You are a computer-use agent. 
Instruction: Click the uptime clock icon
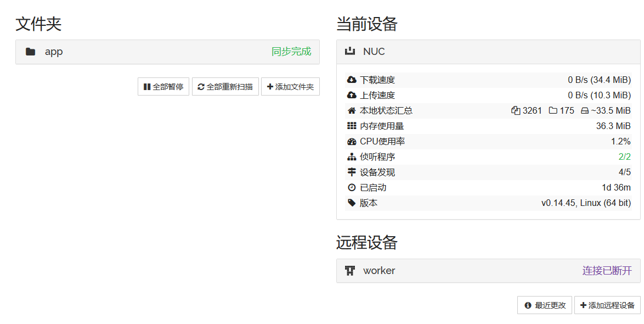pyautogui.click(x=352, y=188)
